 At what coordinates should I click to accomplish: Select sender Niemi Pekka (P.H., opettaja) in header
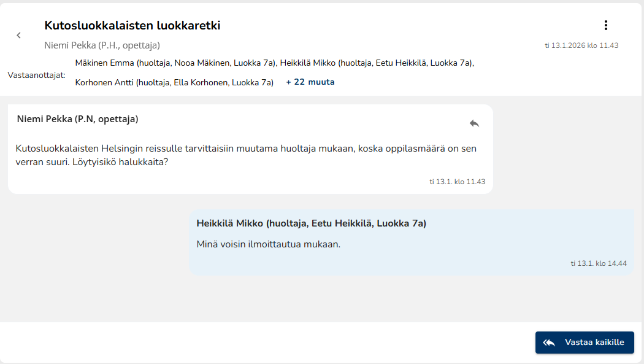click(x=102, y=45)
